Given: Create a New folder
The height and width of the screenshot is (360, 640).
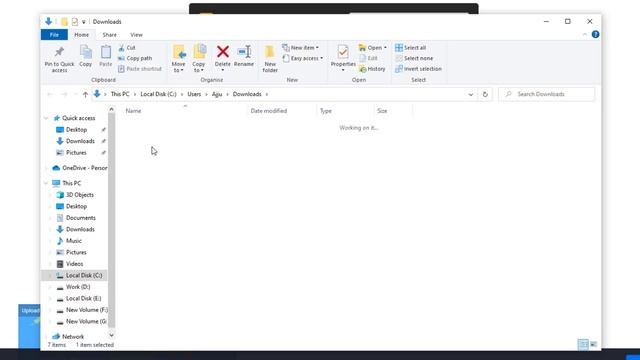Looking at the screenshot, I should (x=270, y=59).
